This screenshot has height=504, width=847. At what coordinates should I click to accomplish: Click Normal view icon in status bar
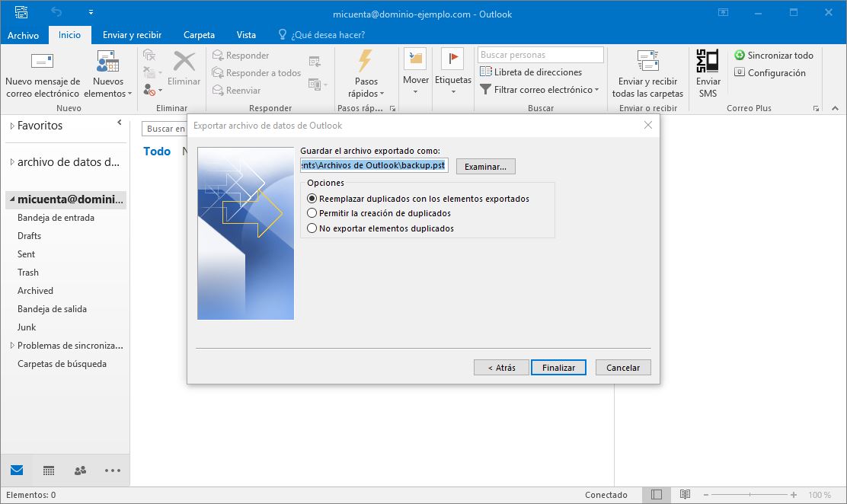pos(657,495)
